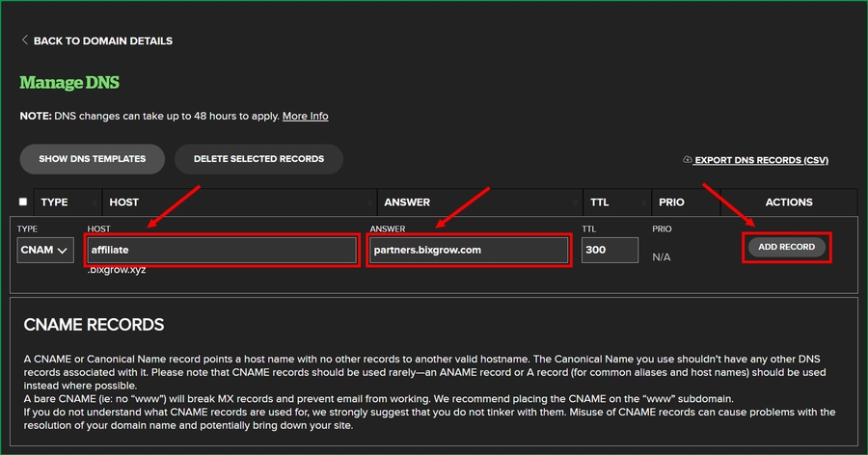868x455 pixels.
Task: Click the Add Record button
Action: point(786,247)
